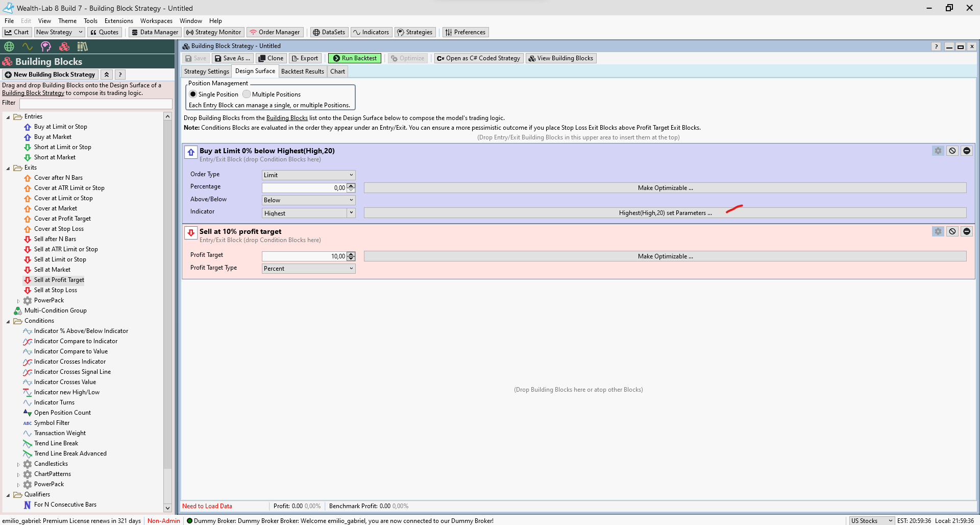The image size is (980, 525).
Task: Remove the Buy at Limit block
Action: [x=966, y=151]
